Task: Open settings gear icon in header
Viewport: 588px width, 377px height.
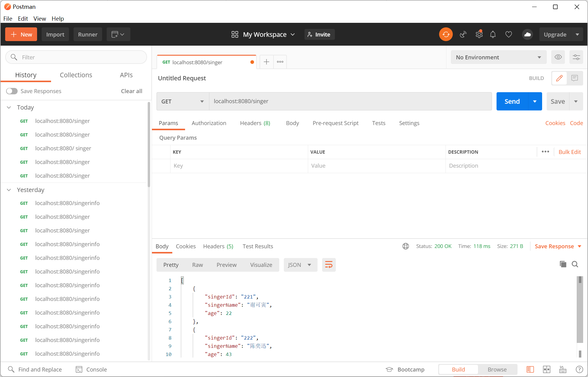Action: [x=479, y=34]
